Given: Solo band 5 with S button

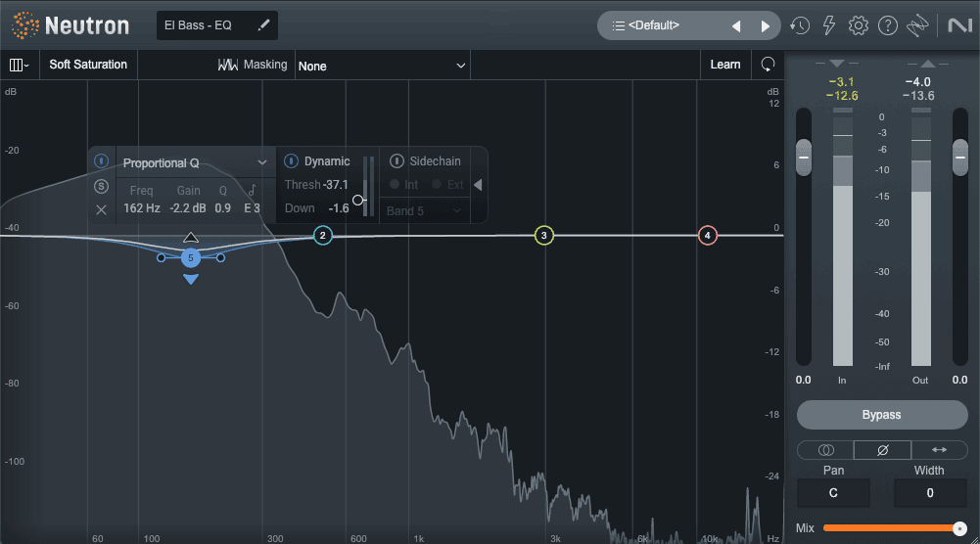Looking at the screenshot, I should tap(101, 186).
